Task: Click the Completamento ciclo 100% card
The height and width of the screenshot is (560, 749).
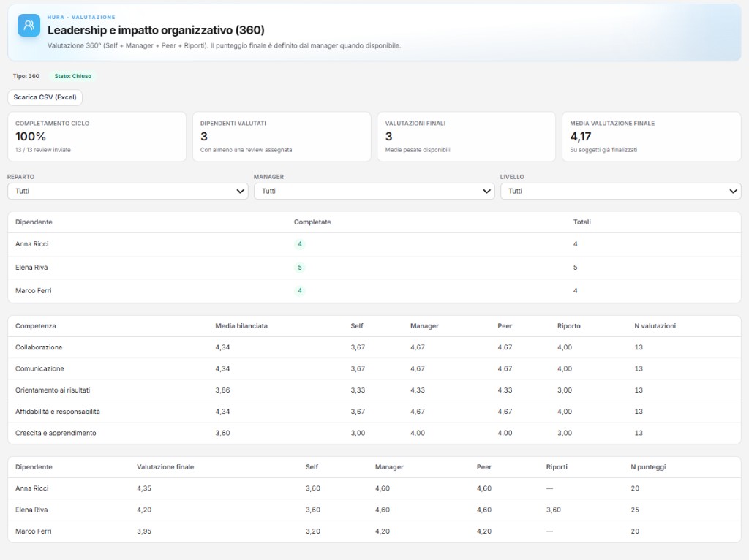Action: (97, 137)
